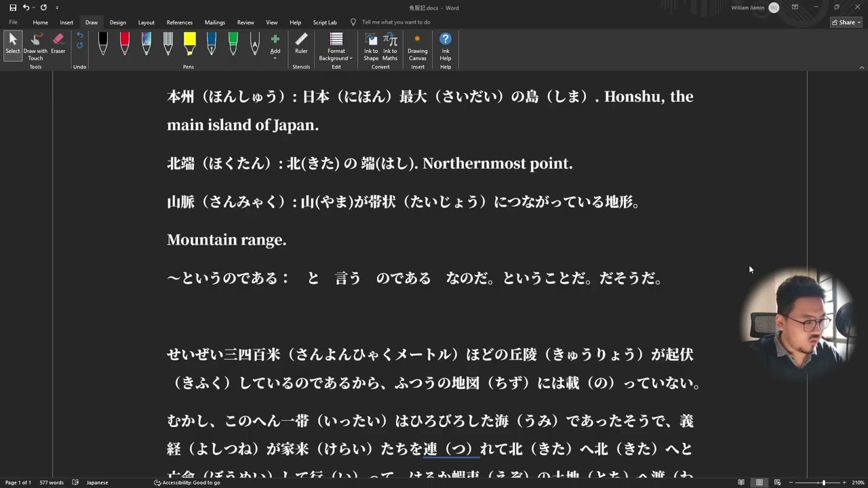Toggle the Ruler stencil
868x488 pixels.
tap(301, 45)
